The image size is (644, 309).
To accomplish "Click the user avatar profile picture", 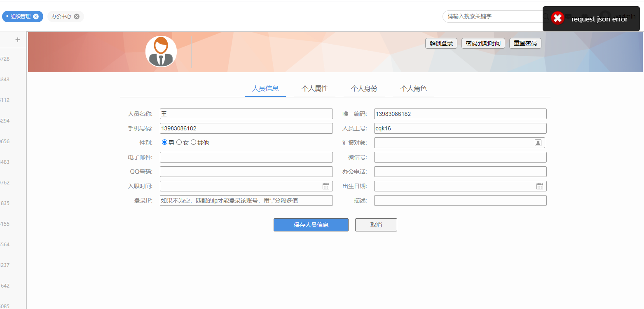I will [x=161, y=52].
